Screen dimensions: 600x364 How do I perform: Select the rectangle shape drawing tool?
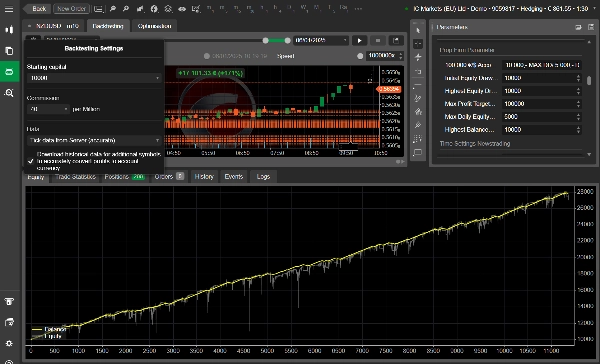point(418,152)
